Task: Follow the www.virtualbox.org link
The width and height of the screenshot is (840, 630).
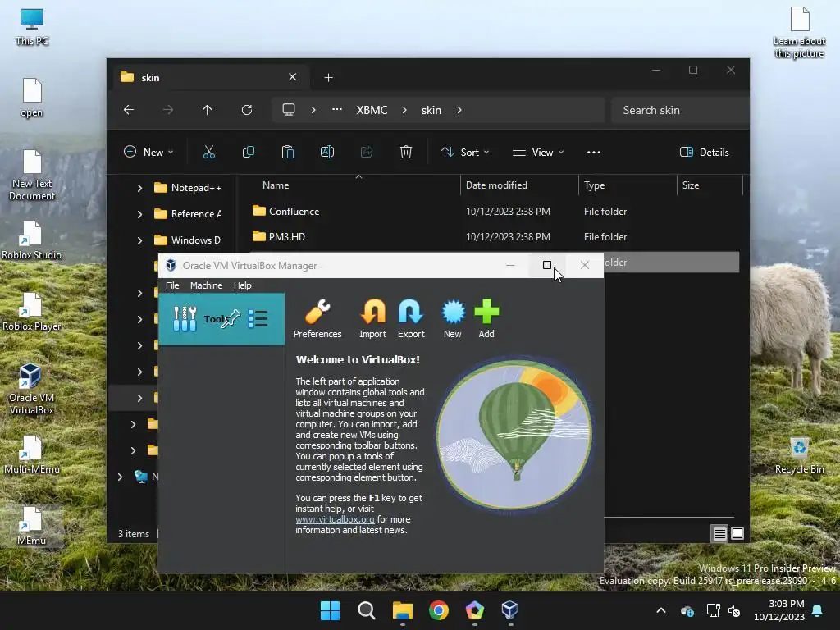Action: tap(335, 519)
